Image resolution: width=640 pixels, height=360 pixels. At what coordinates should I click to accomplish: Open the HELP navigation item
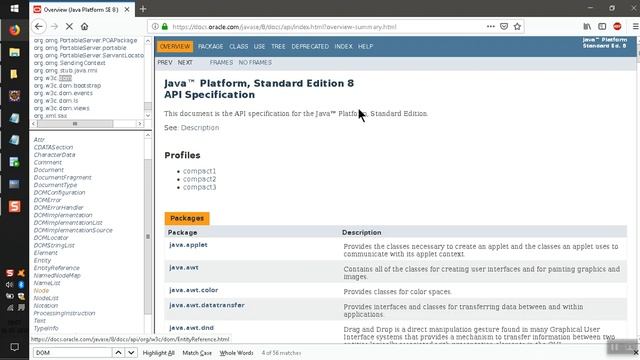coord(365,47)
